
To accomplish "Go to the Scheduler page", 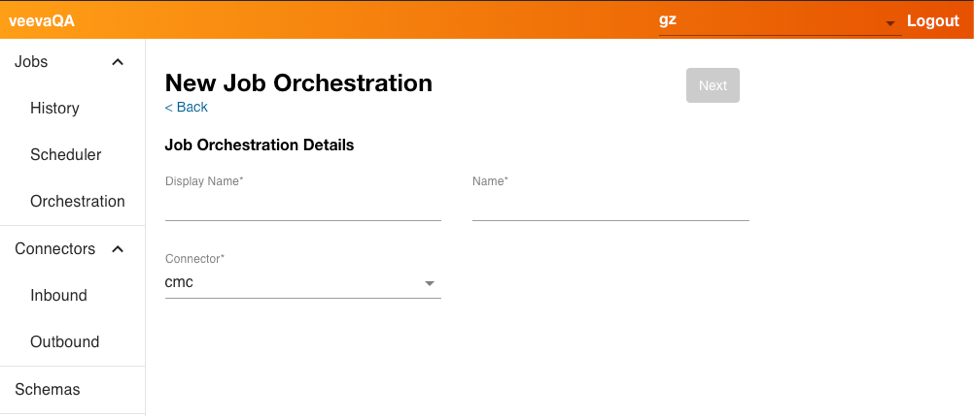I will pyautogui.click(x=66, y=155).
